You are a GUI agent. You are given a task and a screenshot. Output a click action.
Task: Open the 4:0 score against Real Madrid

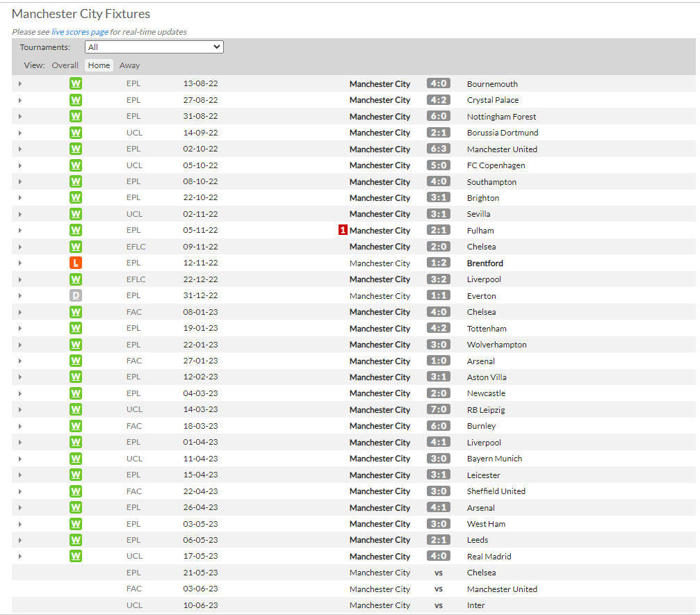pyautogui.click(x=439, y=556)
